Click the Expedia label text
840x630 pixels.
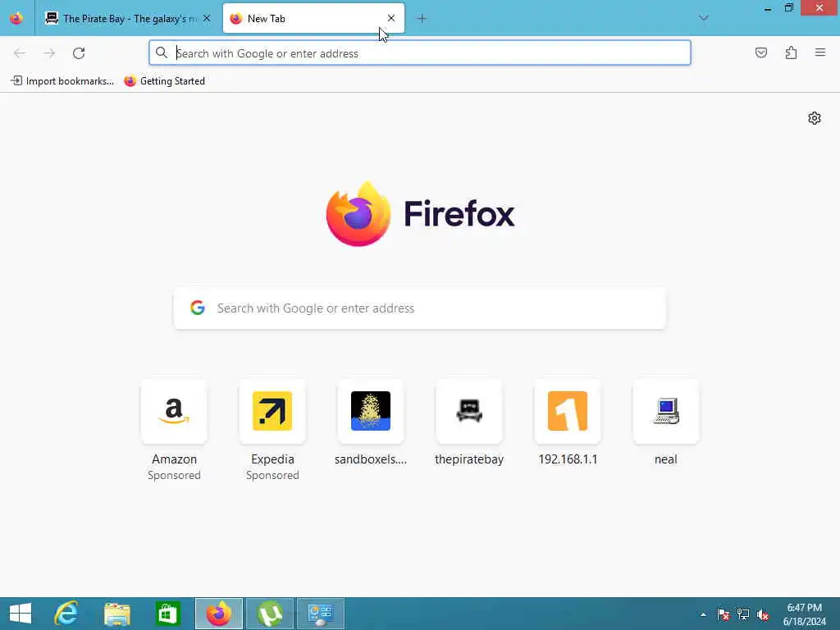272,459
